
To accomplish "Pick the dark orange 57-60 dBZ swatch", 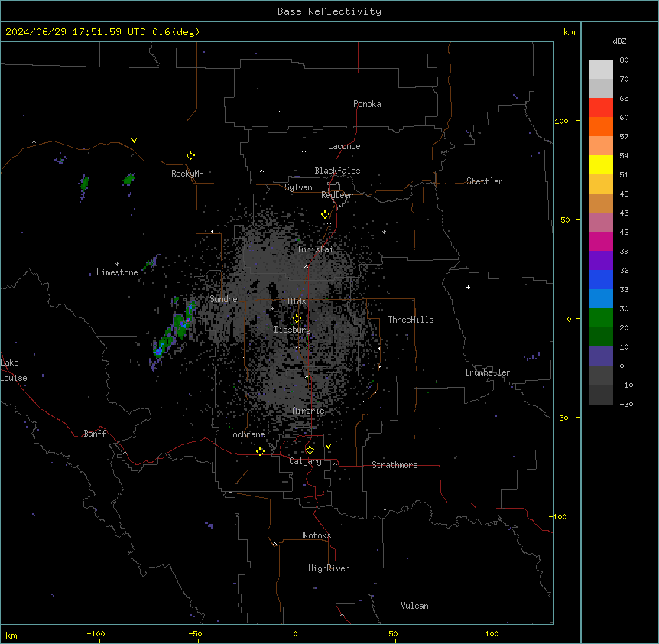I will 601,126.
